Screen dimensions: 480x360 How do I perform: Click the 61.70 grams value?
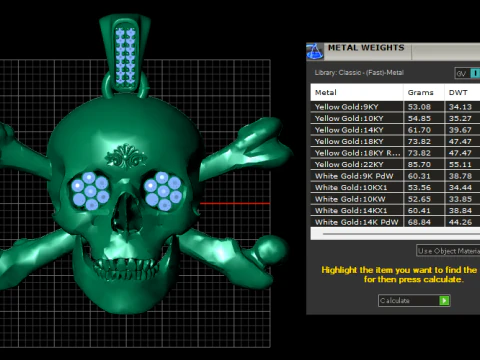tap(419, 130)
